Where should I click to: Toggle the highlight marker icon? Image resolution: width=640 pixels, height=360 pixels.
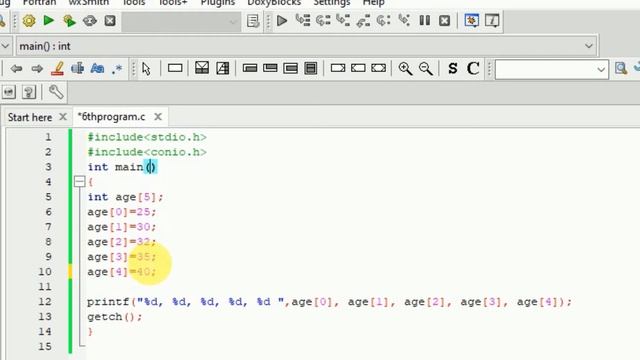click(x=57, y=69)
